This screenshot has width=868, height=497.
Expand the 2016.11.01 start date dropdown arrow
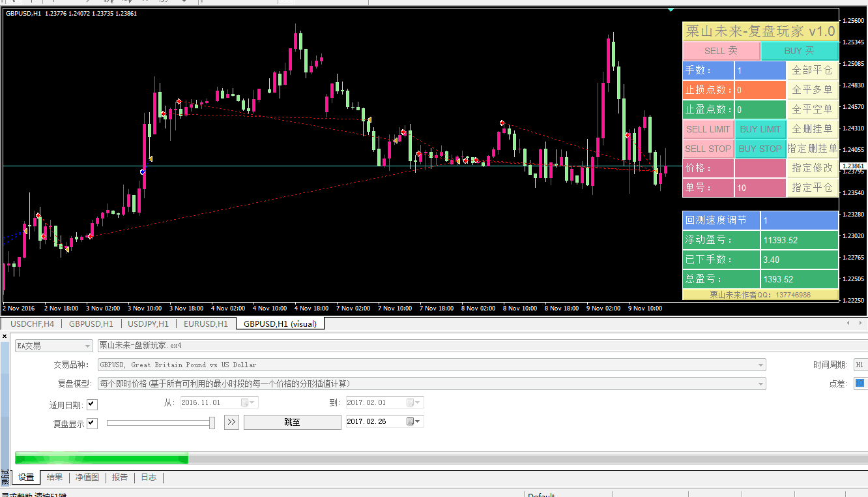pyautogui.click(x=253, y=402)
